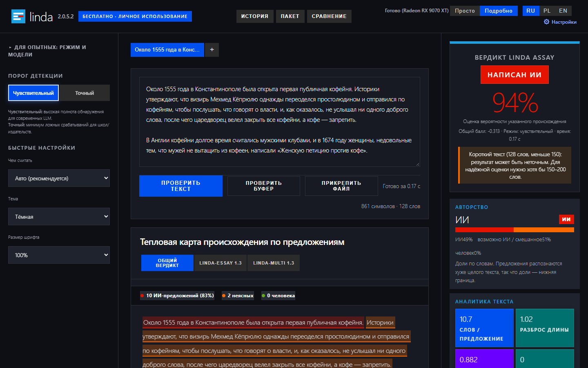
Task: Show the «Общий вердикт» heatmap tab
Action: [x=167, y=263]
